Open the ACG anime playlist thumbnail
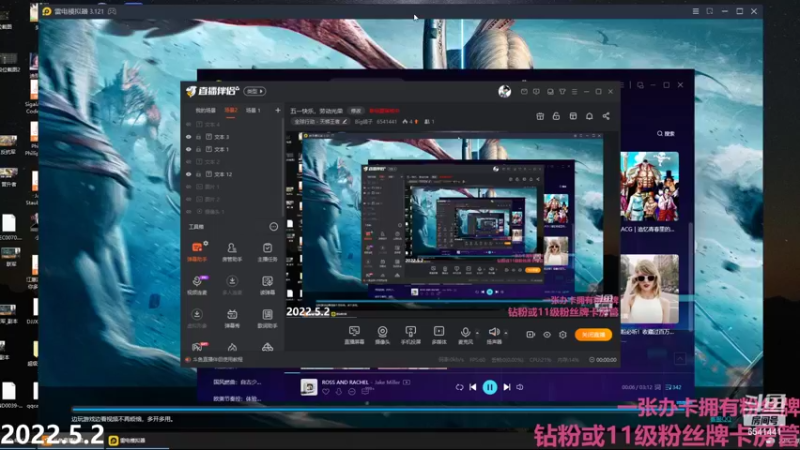This screenshot has height=450, width=800. click(649, 186)
